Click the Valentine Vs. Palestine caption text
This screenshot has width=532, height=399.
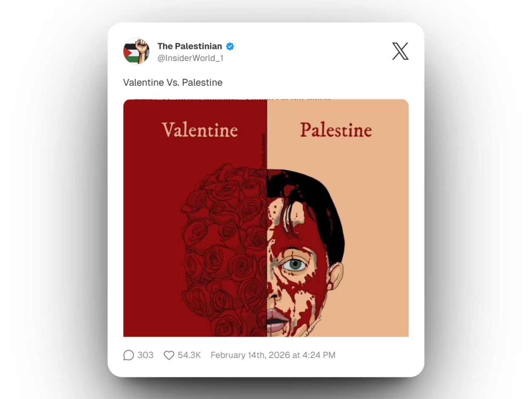click(172, 82)
